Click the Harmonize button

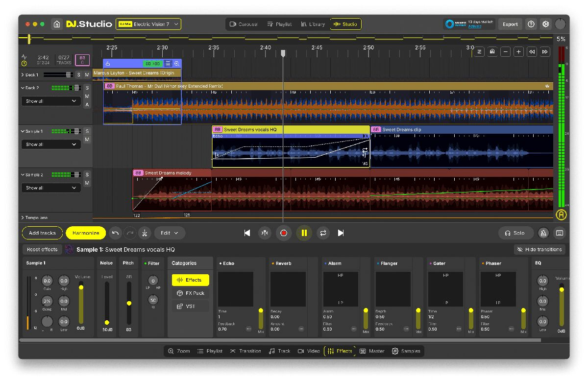(x=86, y=233)
